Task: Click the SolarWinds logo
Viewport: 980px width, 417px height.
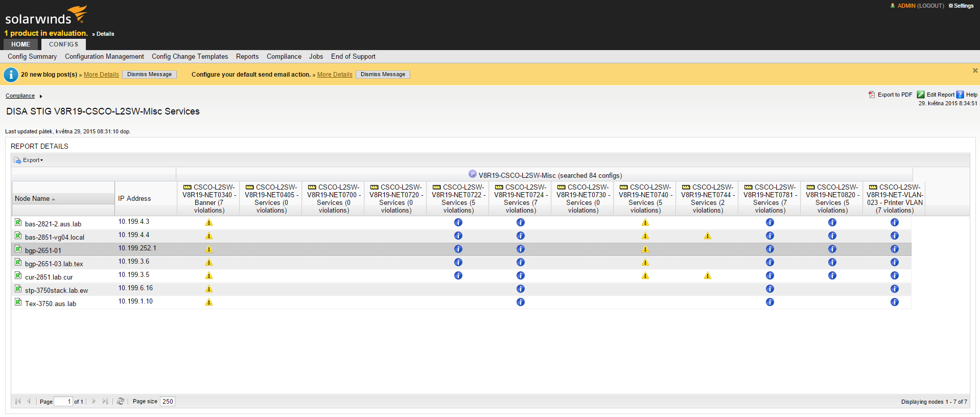Action: click(46, 15)
